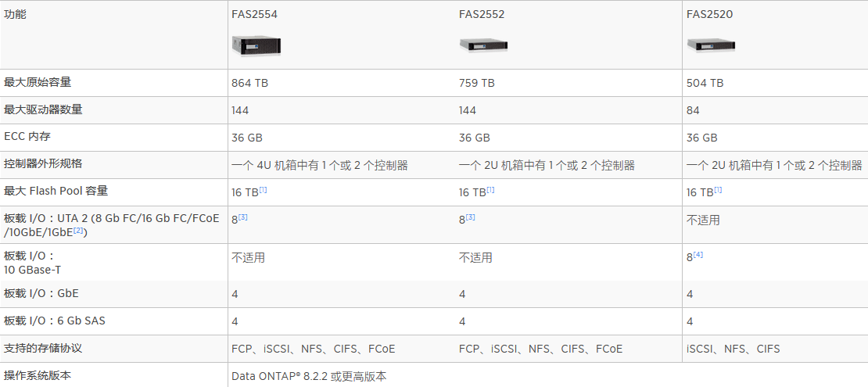Select the FAS2552 column heading
This screenshot has height=387, width=868.
click(482, 14)
